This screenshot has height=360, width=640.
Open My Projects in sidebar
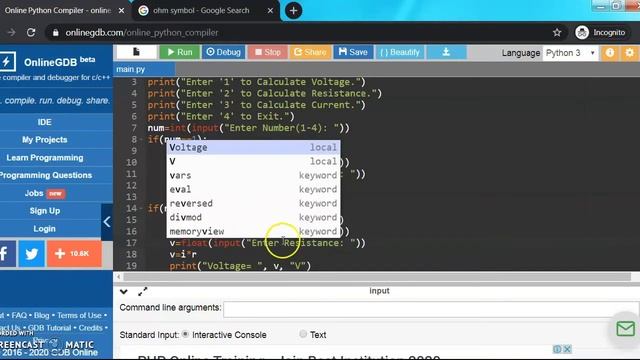point(44,140)
